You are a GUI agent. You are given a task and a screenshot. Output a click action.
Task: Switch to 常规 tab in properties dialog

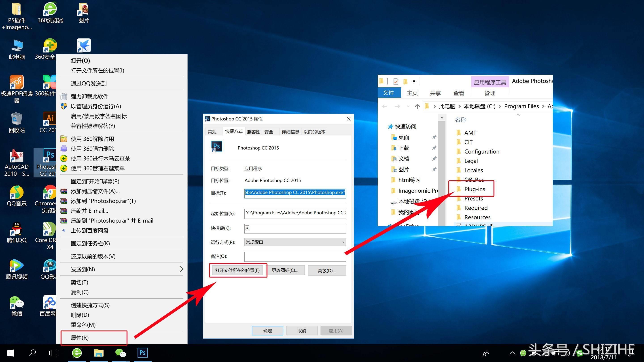212,132
